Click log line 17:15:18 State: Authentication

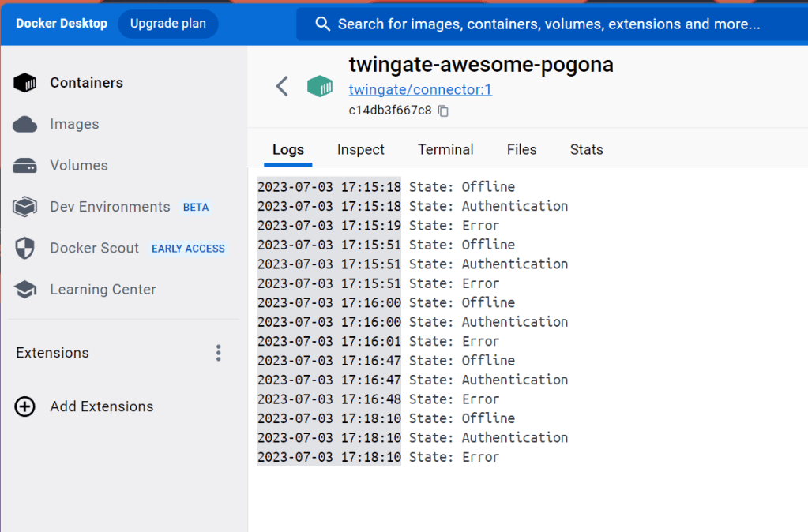coord(412,206)
